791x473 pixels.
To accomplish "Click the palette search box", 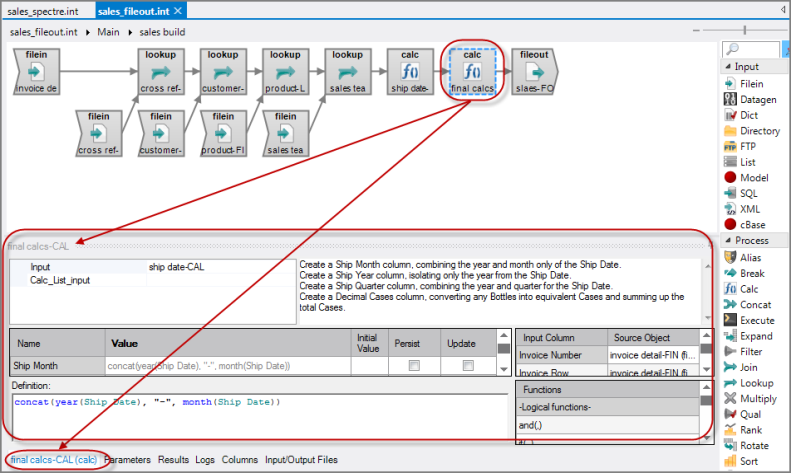I will tap(751, 49).
